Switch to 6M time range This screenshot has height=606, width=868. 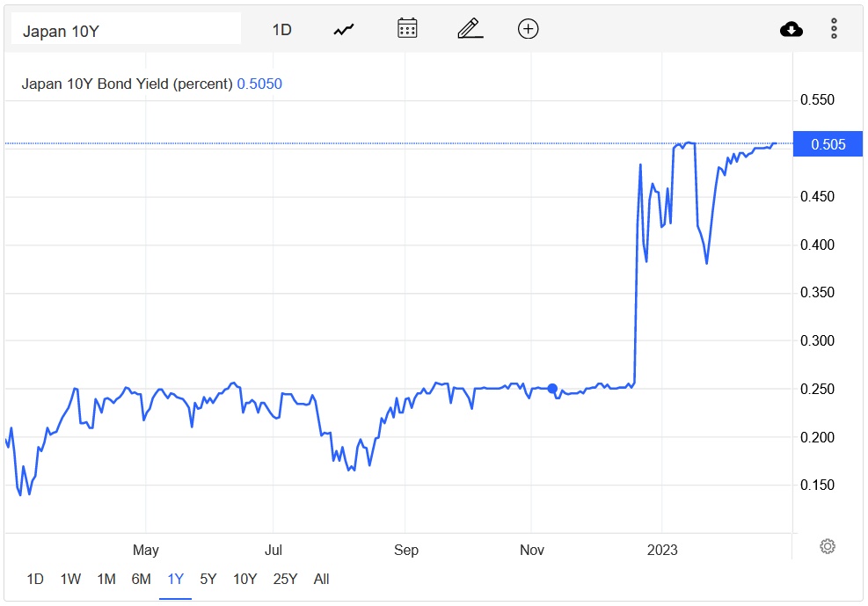click(x=141, y=579)
